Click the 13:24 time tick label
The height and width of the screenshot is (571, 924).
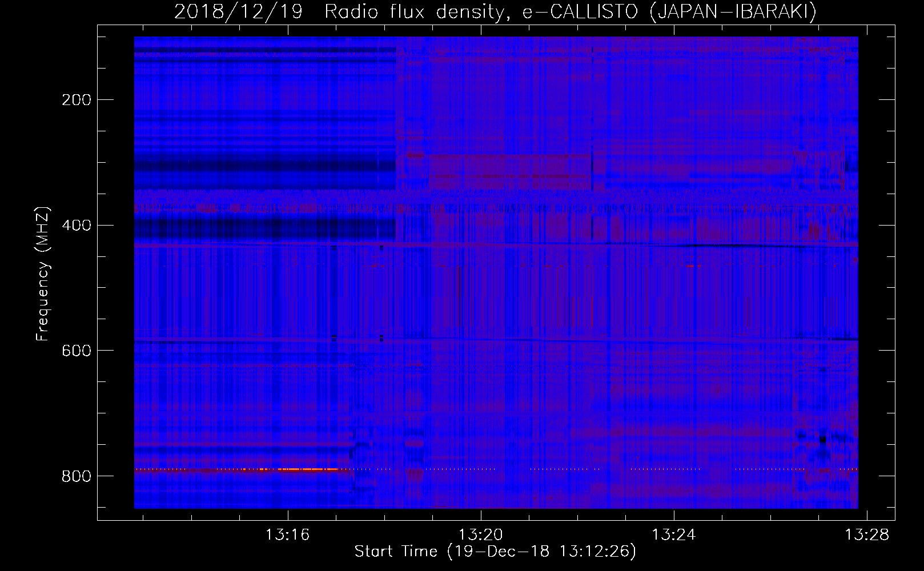click(674, 535)
